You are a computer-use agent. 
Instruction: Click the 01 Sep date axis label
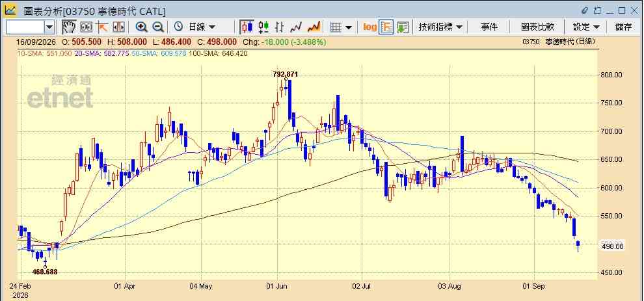click(x=534, y=286)
